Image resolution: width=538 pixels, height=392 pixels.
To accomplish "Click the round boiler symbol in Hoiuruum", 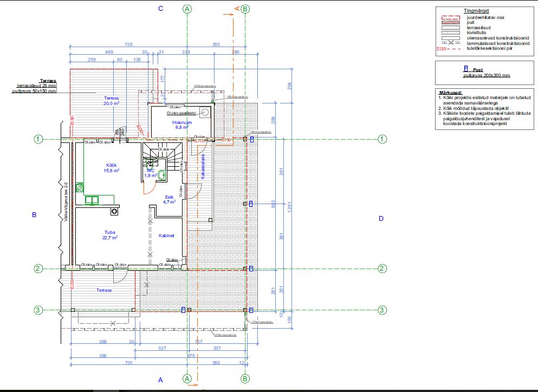I will 205,113.
